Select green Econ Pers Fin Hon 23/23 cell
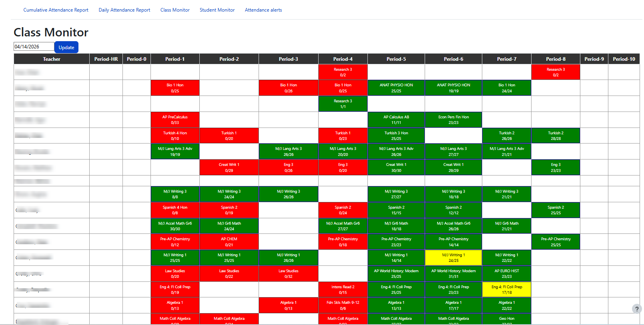The height and width of the screenshot is (325, 644). [x=453, y=120]
